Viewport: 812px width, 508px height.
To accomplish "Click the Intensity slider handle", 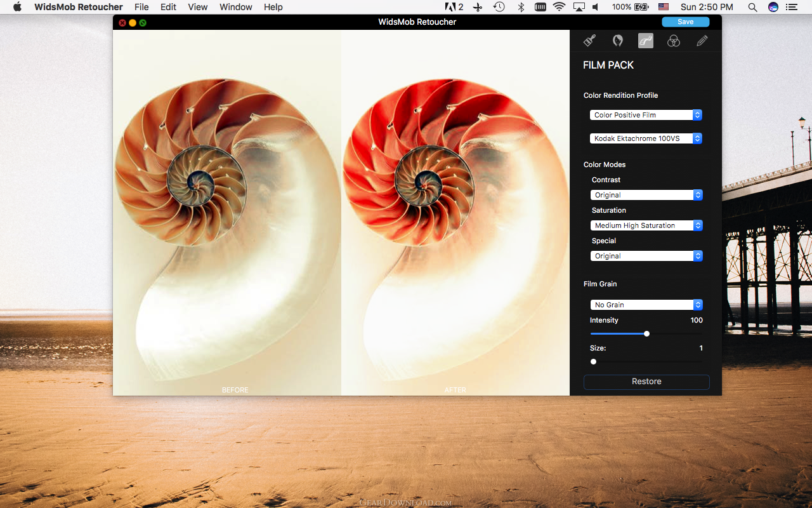I will coord(646,333).
